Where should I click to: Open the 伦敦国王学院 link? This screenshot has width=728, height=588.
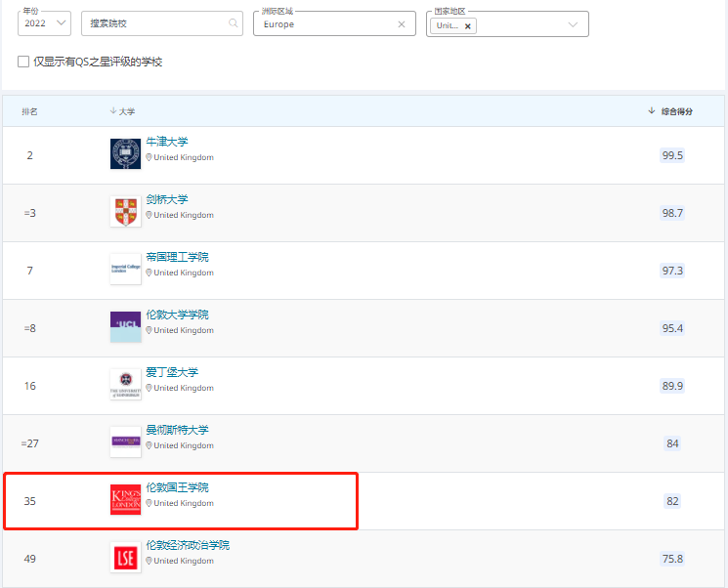(x=177, y=487)
